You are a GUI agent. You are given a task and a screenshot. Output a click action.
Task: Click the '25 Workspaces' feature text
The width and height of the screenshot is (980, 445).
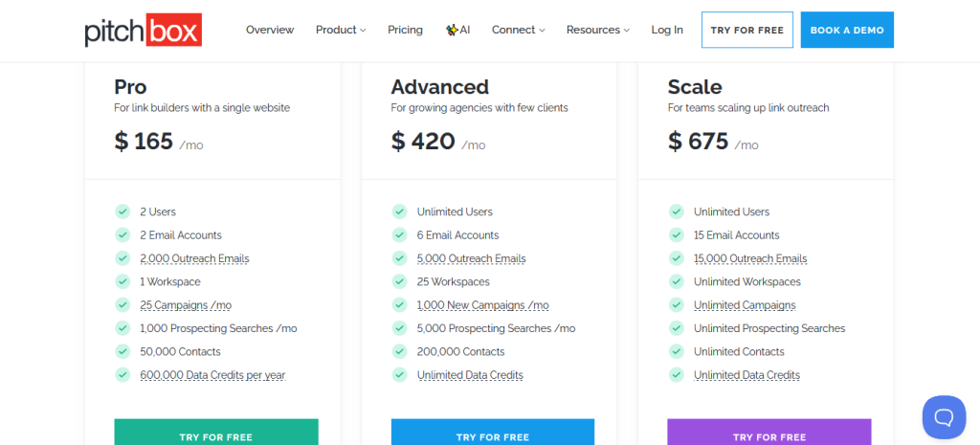(x=453, y=282)
